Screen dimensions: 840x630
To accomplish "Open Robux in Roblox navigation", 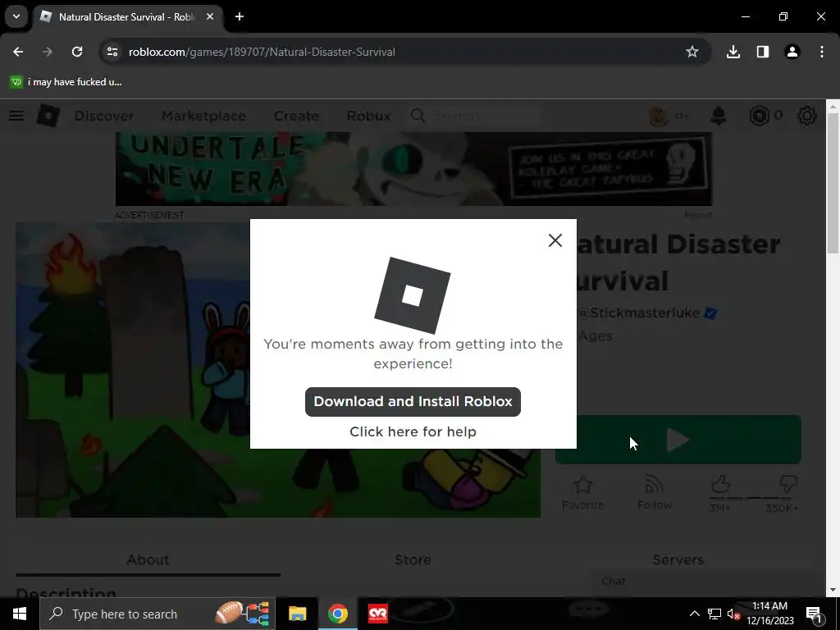I will (368, 116).
